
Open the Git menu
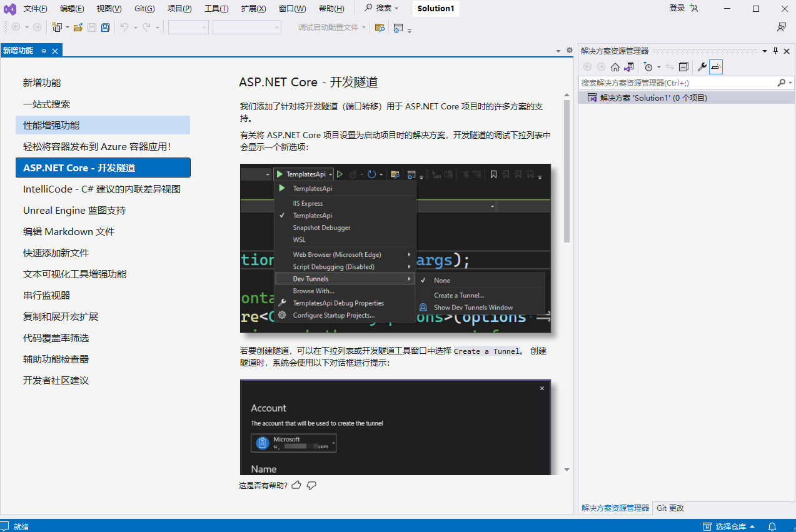click(x=144, y=8)
